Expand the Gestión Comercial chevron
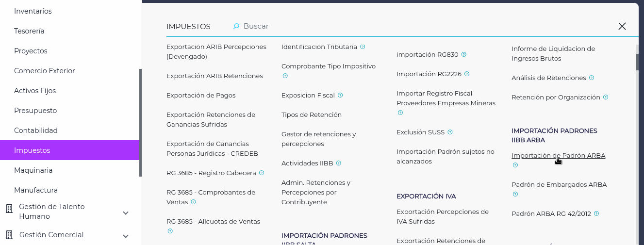The image size is (644, 245). click(126, 236)
